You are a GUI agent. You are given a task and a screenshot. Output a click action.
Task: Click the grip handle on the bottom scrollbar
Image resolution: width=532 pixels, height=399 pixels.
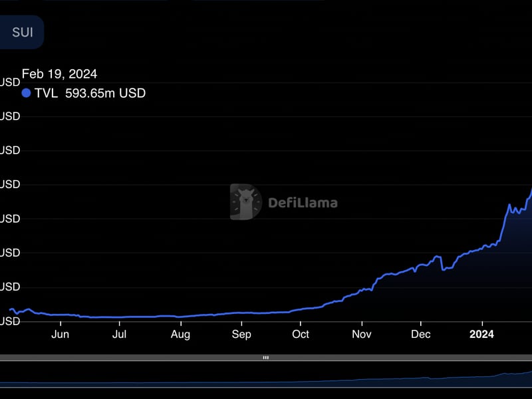tap(265, 357)
